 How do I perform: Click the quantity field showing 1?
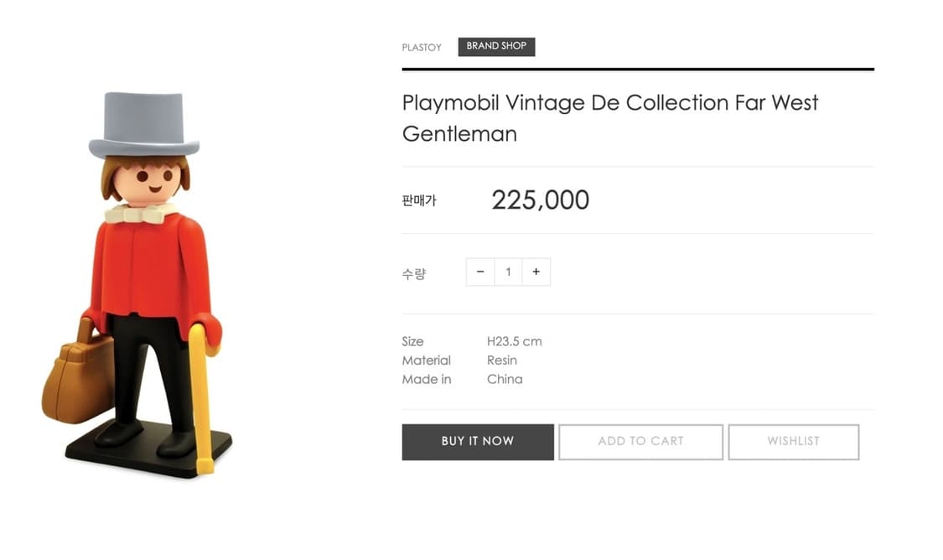point(508,272)
